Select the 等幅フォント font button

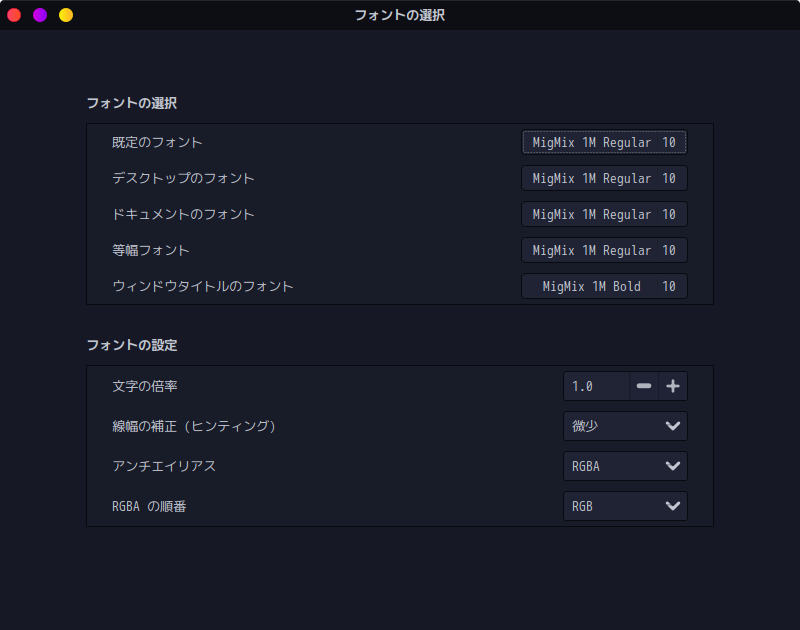[x=604, y=250]
